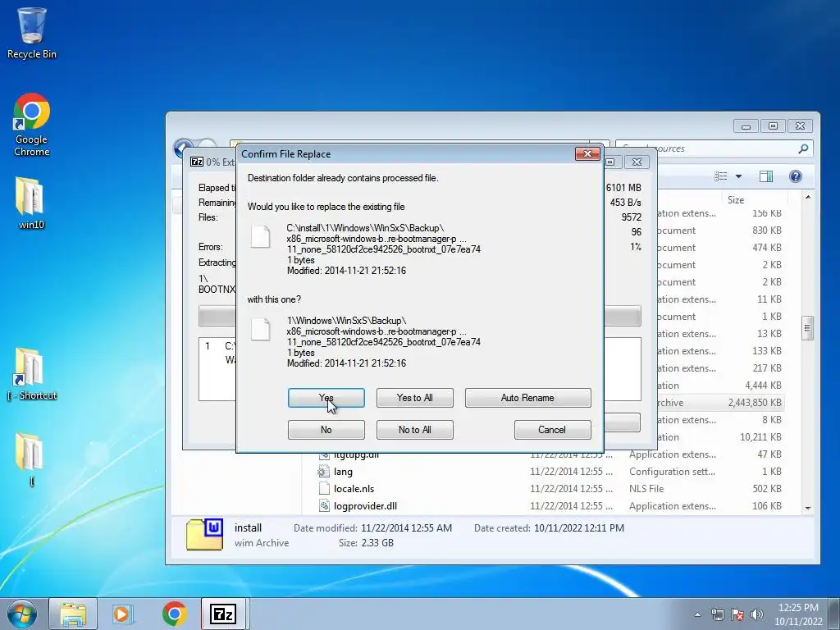Image resolution: width=840 pixels, height=630 pixels.
Task: Select the row sized 4,444 KB
Action: pyautogui.click(x=720, y=386)
